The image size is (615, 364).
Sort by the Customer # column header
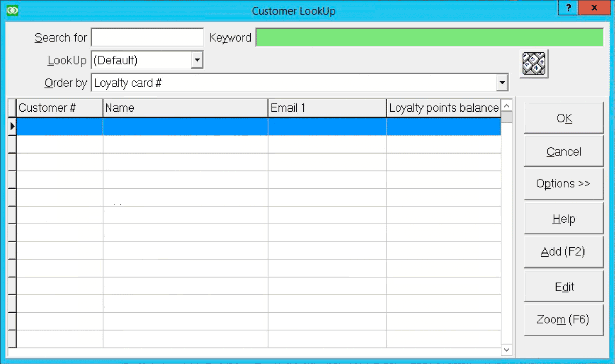59,108
